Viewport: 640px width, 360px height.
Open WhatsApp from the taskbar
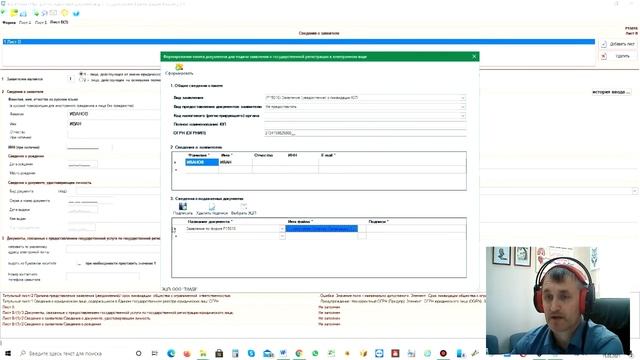[315, 353]
